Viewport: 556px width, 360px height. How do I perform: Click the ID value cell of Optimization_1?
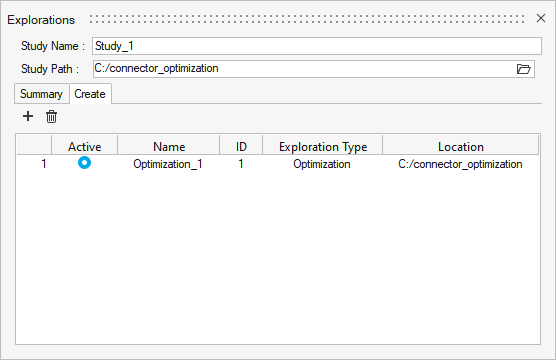click(241, 164)
